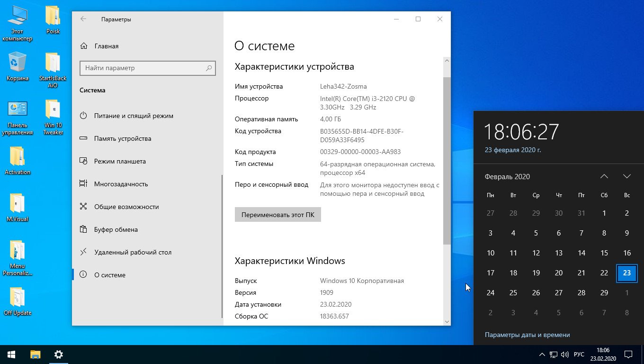
Task: Select the Menu Personaliz... folder icon
Action: (18, 258)
